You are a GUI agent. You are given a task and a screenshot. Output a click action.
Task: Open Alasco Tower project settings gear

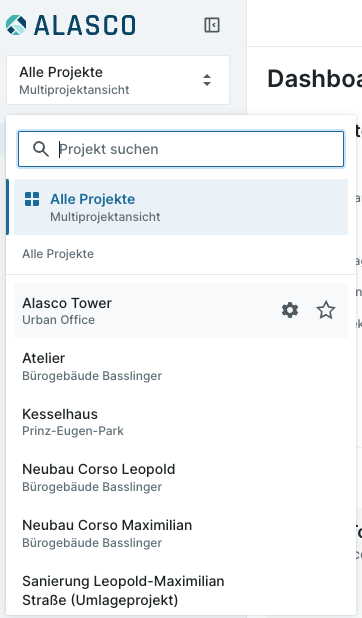(x=290, y=310)
